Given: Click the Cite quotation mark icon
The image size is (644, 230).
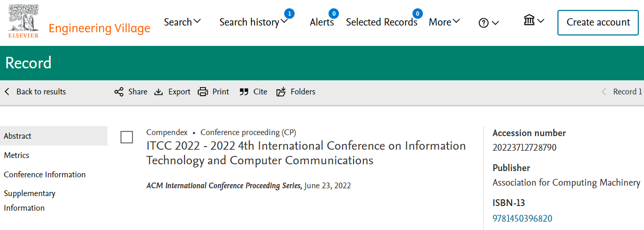Looking at the screenshot, I should point(244,92).
